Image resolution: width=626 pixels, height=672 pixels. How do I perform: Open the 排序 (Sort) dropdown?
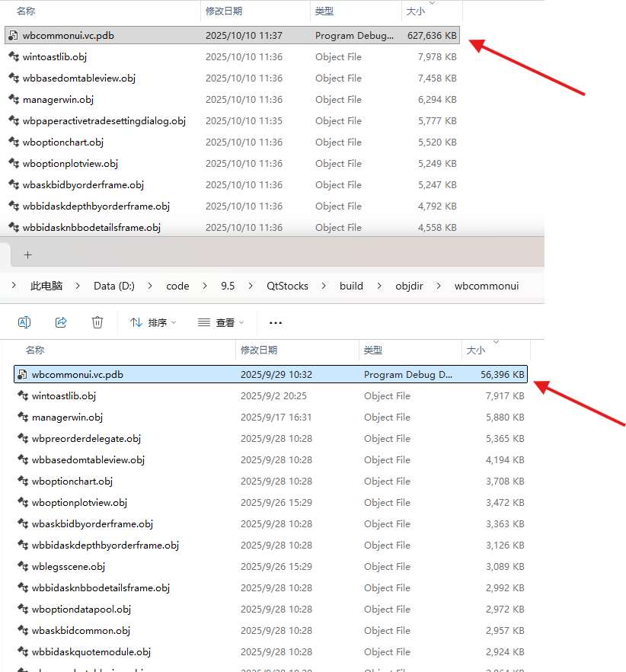point(153,323)
